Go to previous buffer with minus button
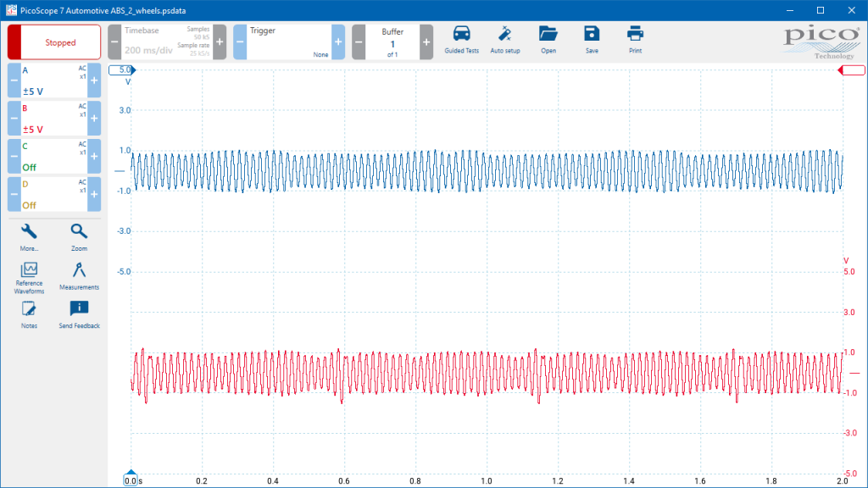Viewport: 868px width, 488px height. coord(359,42)
